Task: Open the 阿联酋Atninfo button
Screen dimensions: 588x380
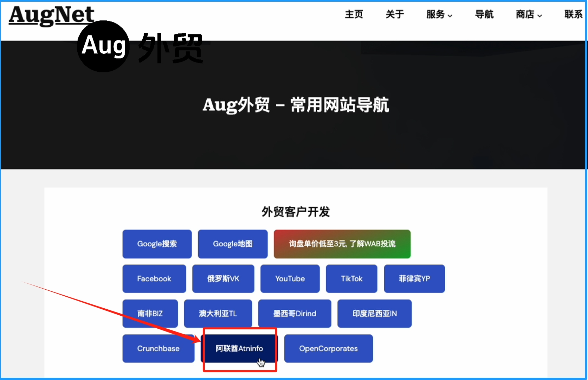Action: [x=239, y=348]
